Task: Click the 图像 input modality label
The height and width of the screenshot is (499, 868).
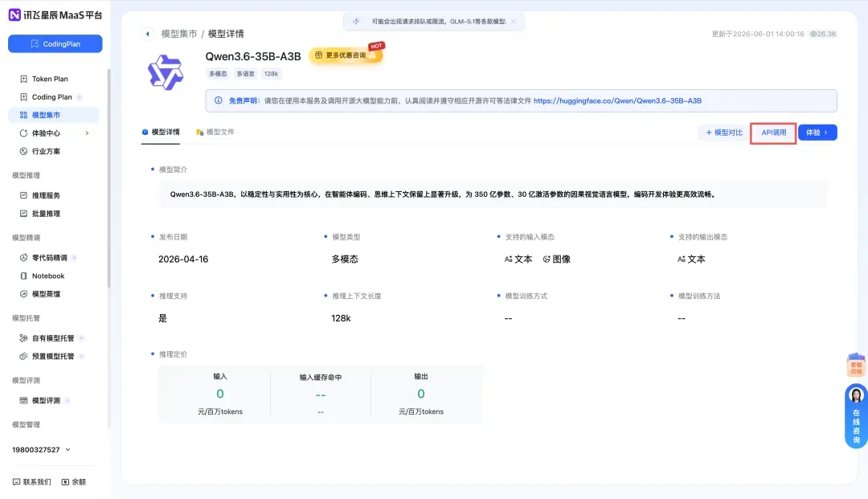Action: 556,260
